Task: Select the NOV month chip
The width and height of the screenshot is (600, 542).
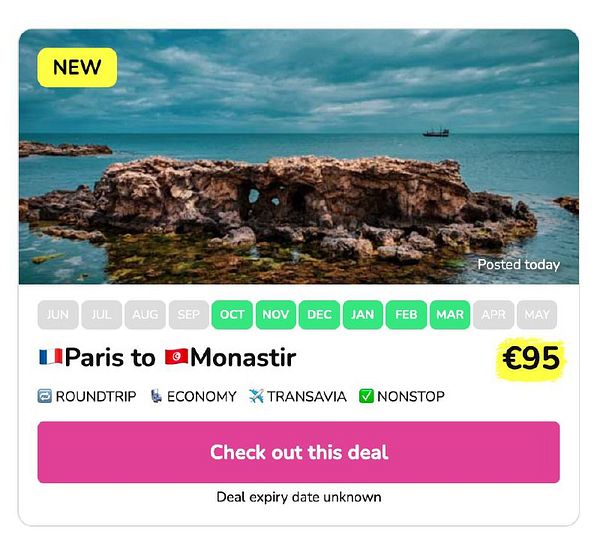Action: 276,315
